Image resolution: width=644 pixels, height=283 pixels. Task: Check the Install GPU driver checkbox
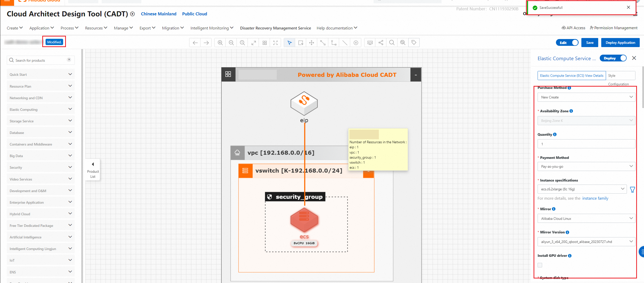click(540, 265)
